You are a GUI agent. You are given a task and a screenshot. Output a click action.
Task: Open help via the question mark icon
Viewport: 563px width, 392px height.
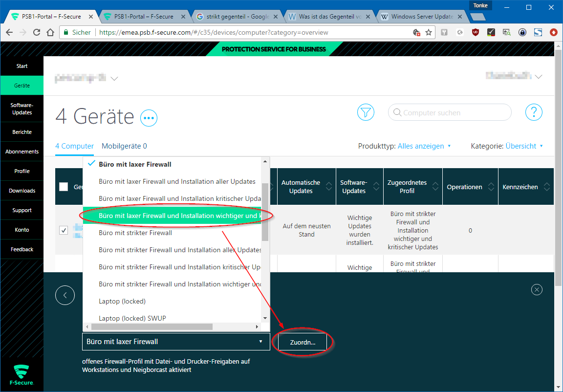(x=534, y=113)
